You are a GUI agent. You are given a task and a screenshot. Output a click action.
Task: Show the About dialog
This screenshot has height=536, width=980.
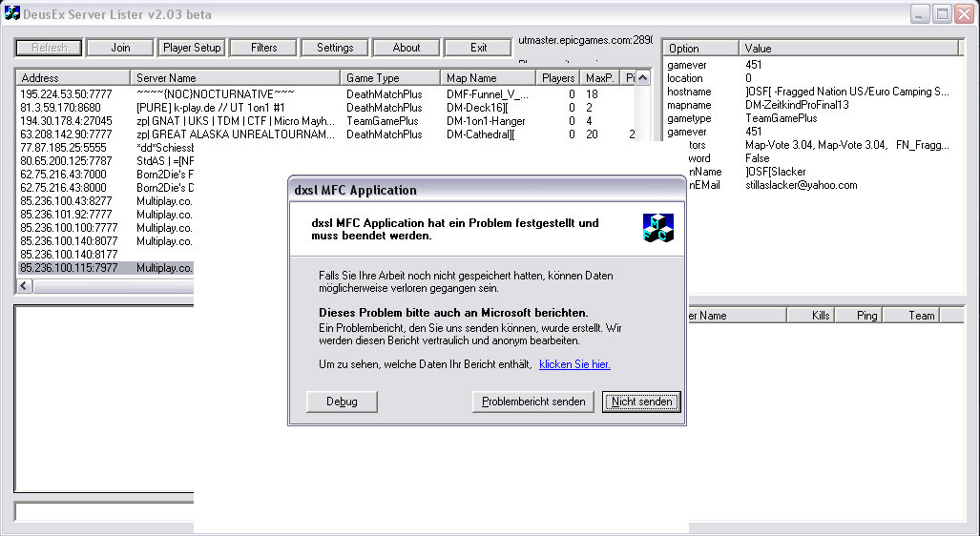tap(407, 48)
